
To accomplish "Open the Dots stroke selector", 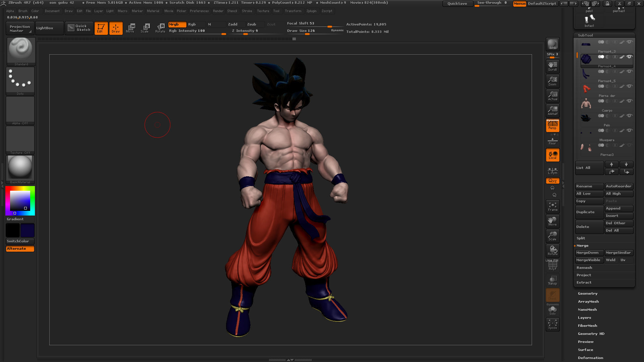I will coord(20,81).
